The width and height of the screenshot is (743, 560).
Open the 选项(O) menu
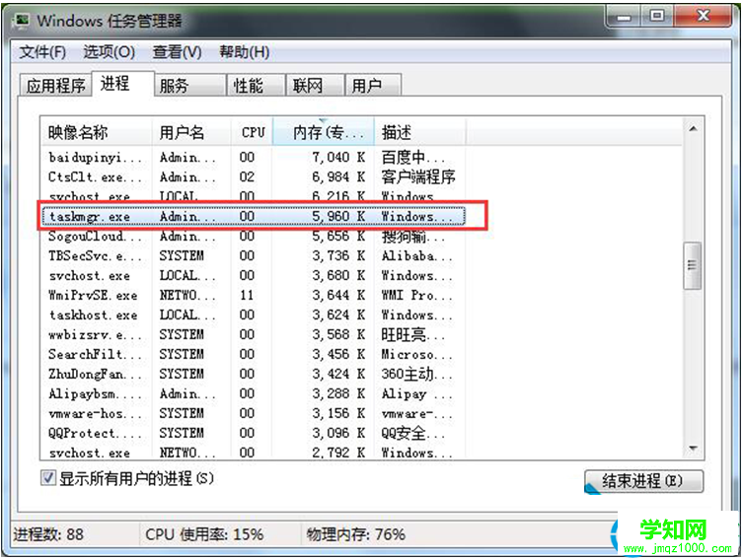110,52
